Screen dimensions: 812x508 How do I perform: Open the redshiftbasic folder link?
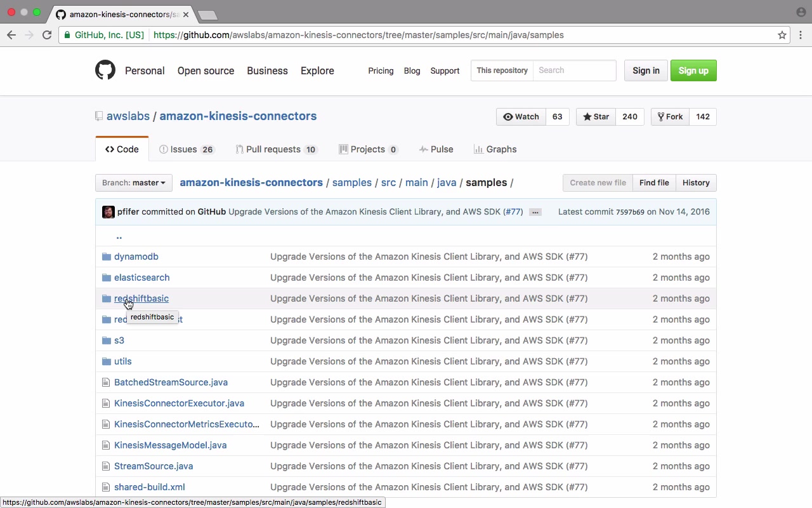(x=141, y=298)
